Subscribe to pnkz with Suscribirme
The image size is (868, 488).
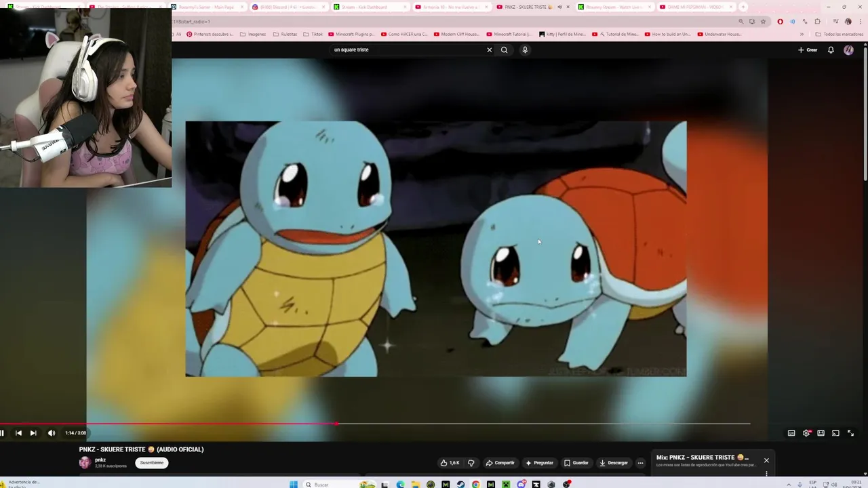click(151, 463)
